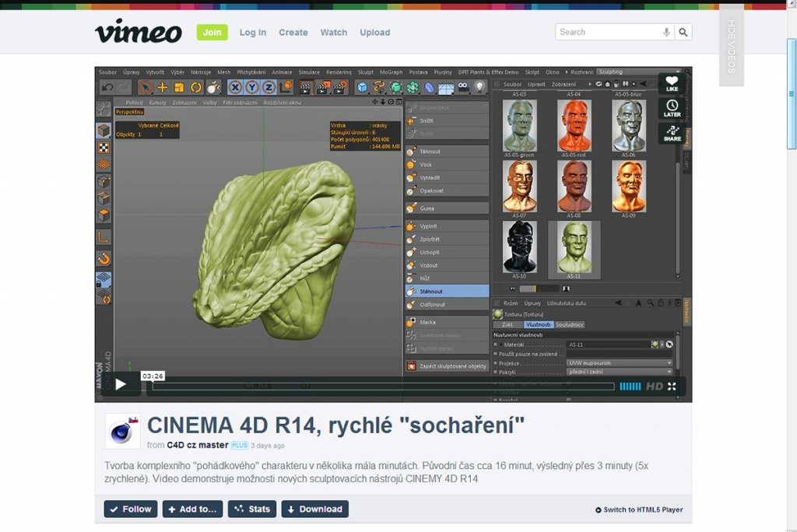Seek using the video progress bar

(383, 387)
